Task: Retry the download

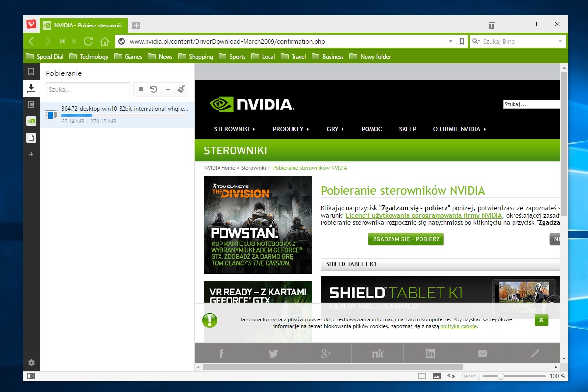Action: (x=154, y=89)
